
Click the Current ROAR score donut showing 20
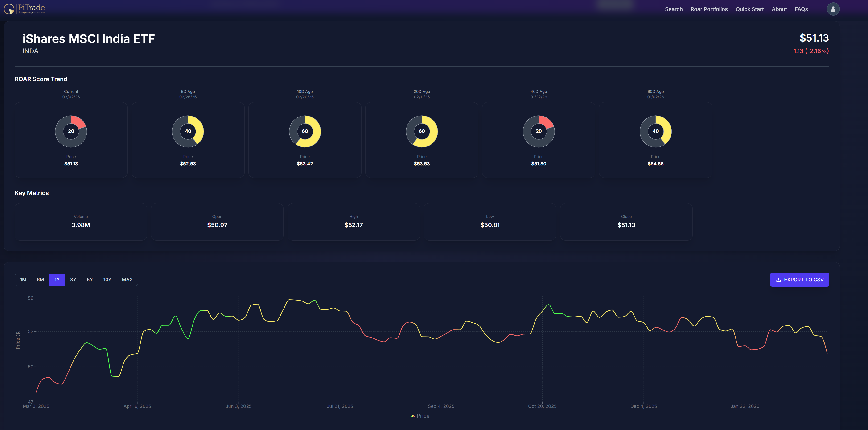pyautogui.click(x=71, y=131)
